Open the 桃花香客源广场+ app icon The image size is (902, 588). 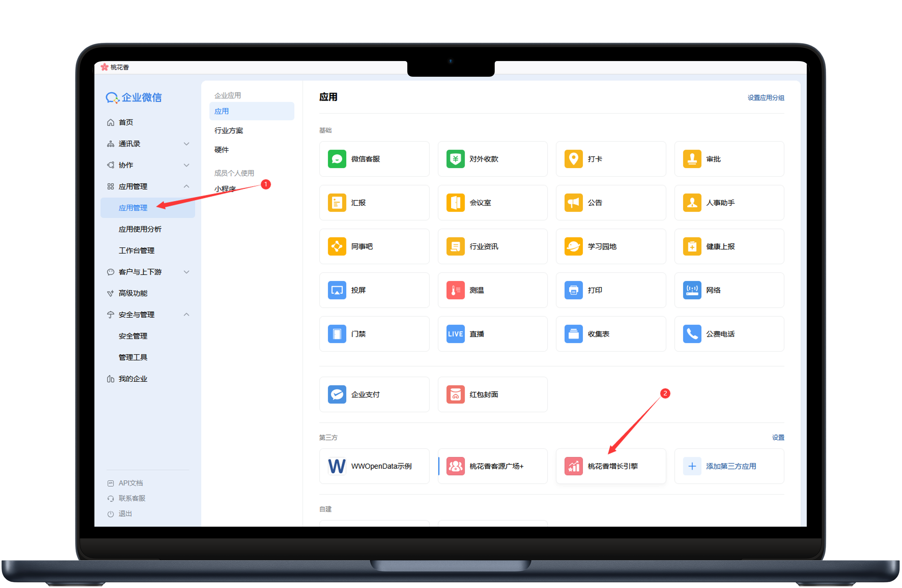pos(455,466)
